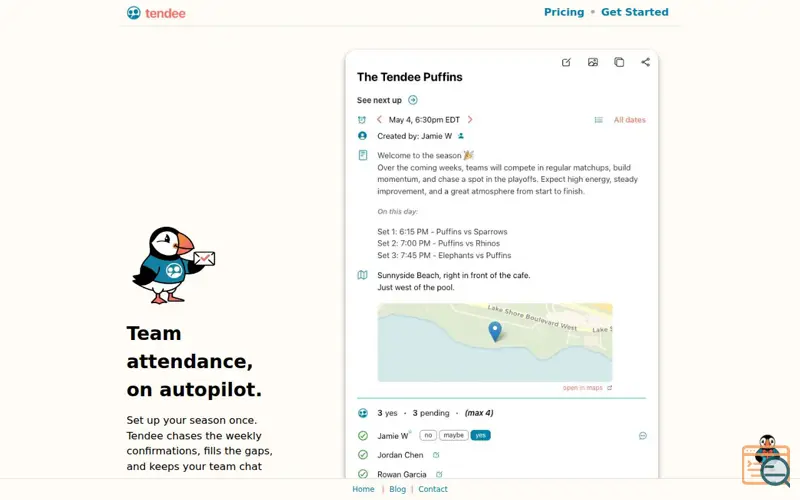Viewport: 800px width, 500px height.
Task: Click the See next up text
Action: click(x=379, y=100)
